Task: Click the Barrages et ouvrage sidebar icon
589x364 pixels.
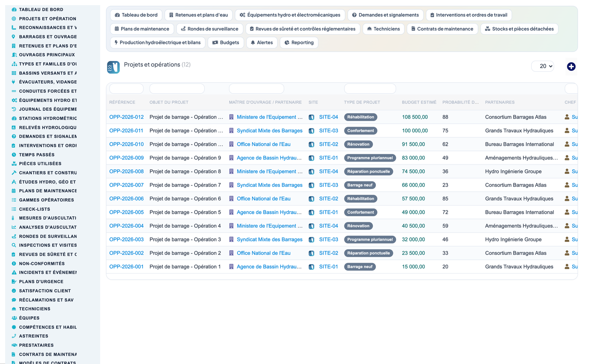Action: click(14, 37)
